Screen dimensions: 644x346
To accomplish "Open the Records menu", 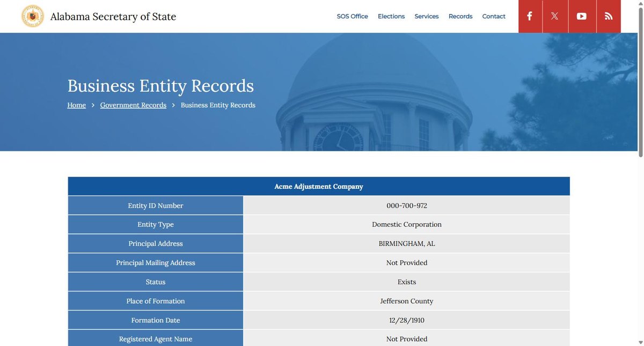I will tap(460, 17).
